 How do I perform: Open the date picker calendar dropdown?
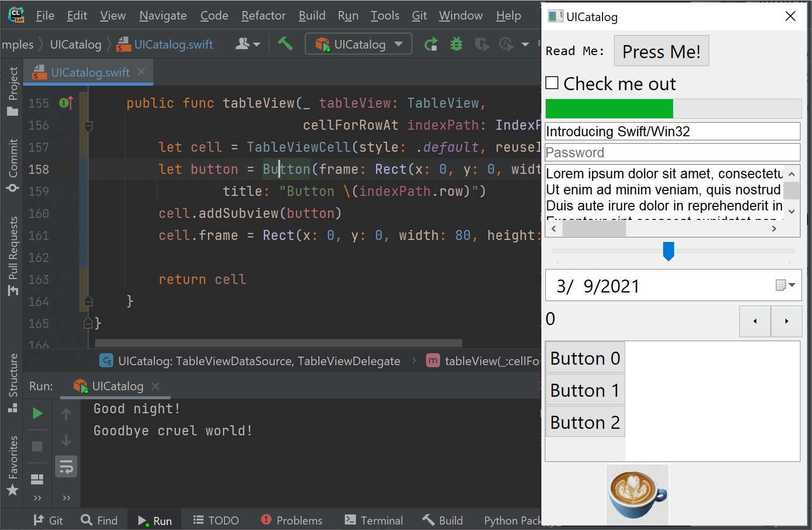[785, 285]
